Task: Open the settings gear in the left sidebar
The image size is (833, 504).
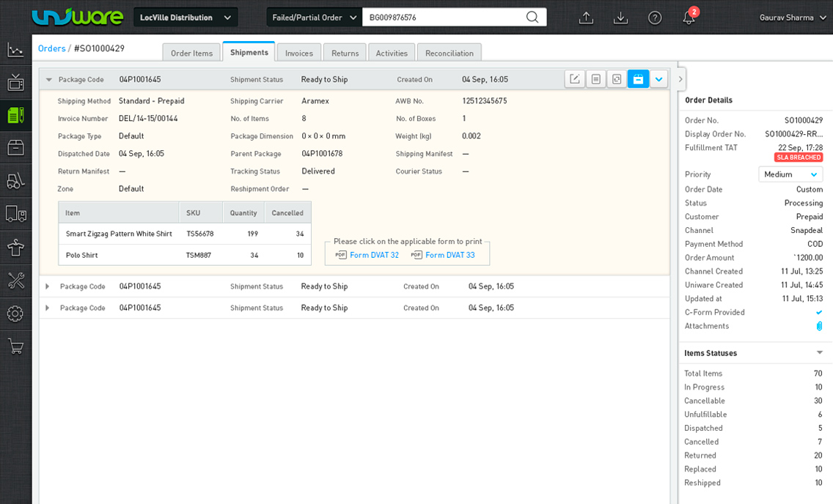Action: (x=15, y=314)
